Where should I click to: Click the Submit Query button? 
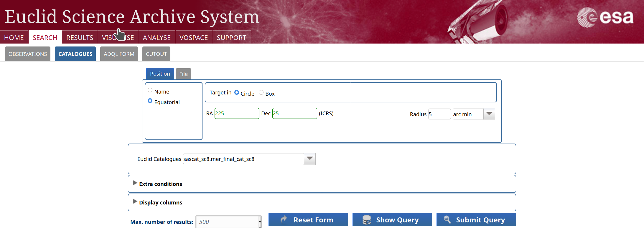click(x=476, y=220)
